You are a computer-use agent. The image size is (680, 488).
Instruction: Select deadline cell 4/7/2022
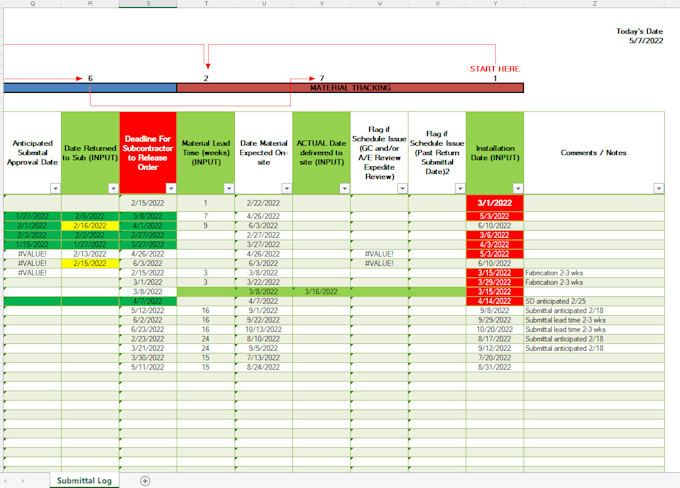click(148, 301)
